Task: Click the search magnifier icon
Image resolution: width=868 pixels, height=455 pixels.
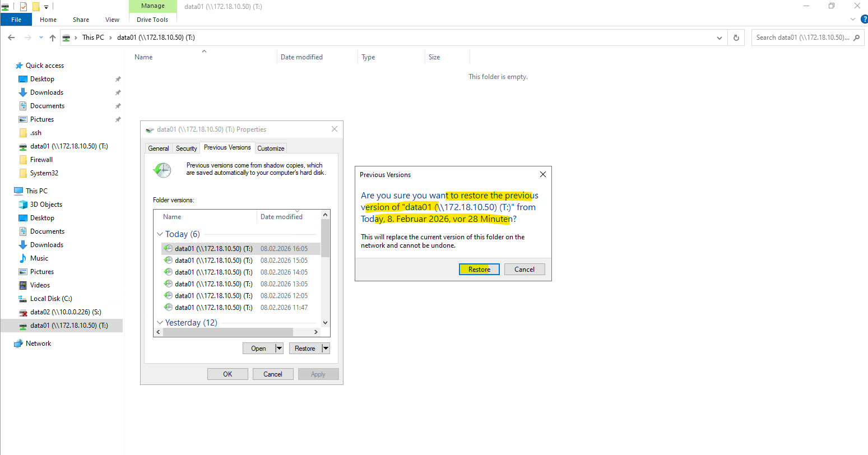Action: [x=856, y=38]
